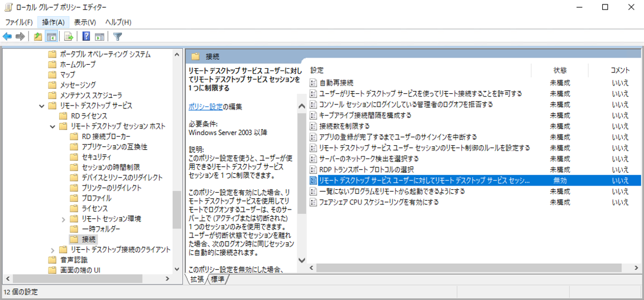This screenshot has height=300, width=644.
Task: Expand リモート セッション環境 node
Action: [63, 219]
